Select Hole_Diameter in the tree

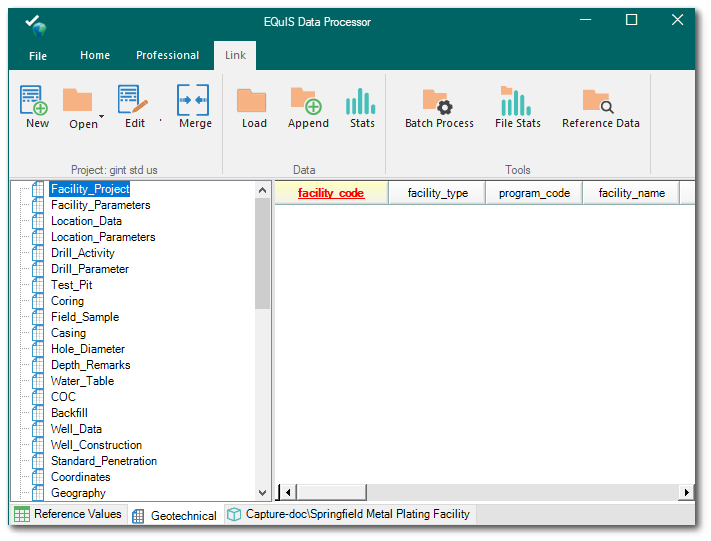[88, 349]
